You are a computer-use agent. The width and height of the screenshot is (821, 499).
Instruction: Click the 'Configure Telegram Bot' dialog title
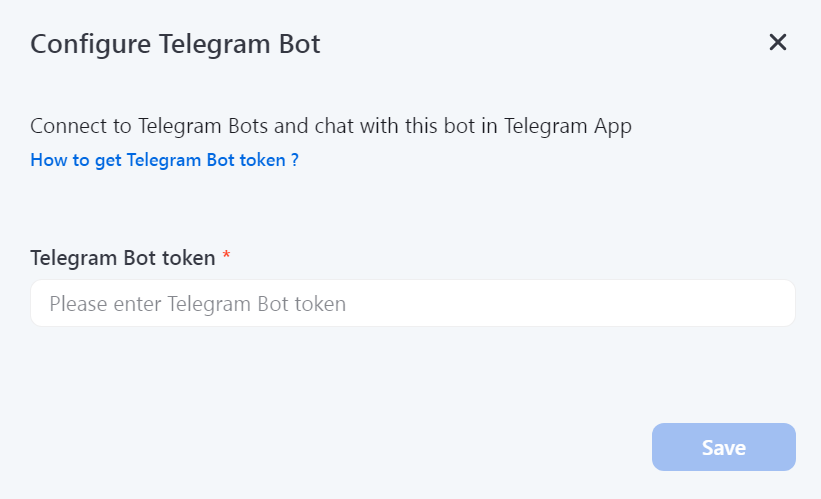click(x=175, y=44)
